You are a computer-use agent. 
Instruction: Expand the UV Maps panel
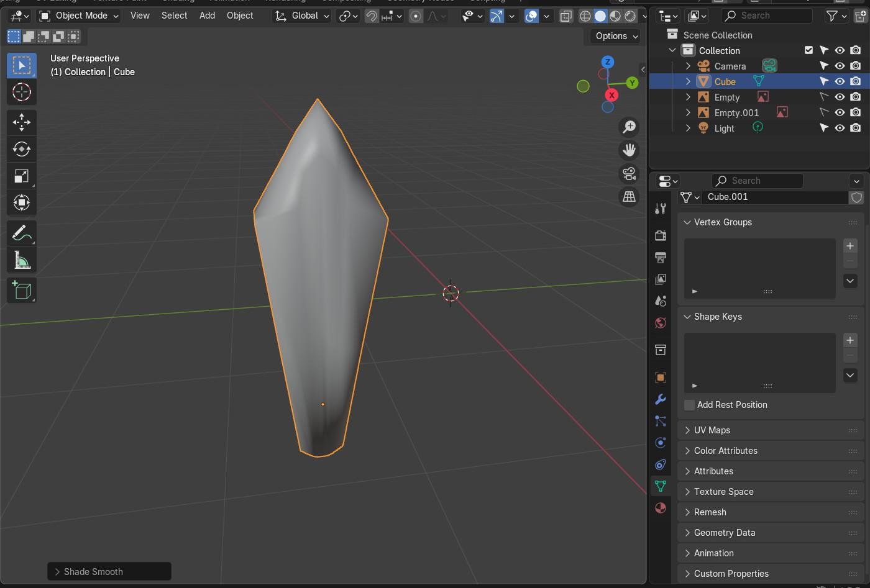pyautogui.click(x=712, y=430)
